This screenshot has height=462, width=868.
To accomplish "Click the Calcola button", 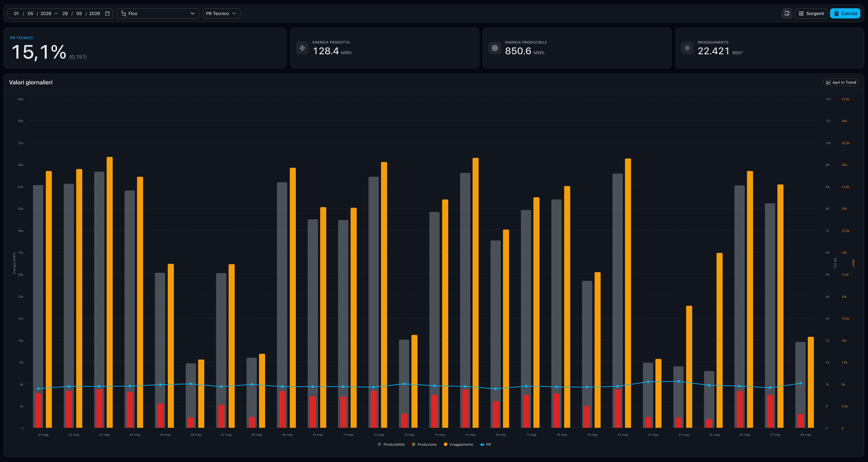I will coord(845,13).
